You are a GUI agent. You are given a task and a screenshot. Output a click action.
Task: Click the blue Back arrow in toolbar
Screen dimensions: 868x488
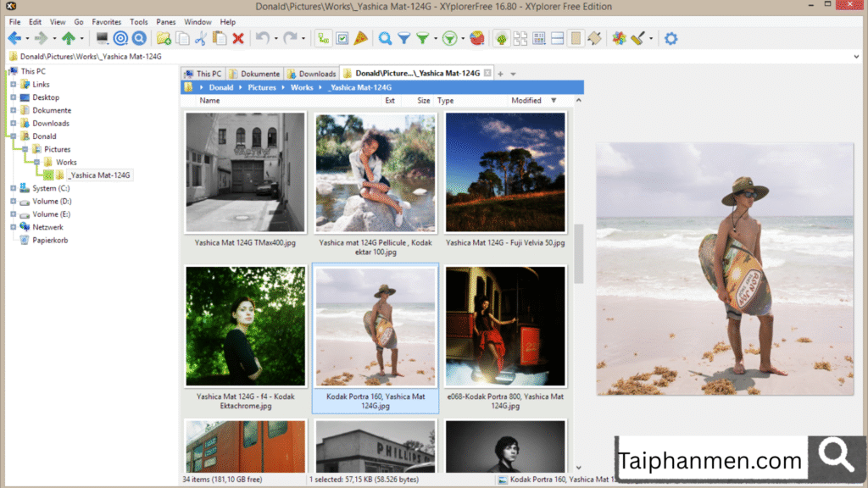click(14, 38)
